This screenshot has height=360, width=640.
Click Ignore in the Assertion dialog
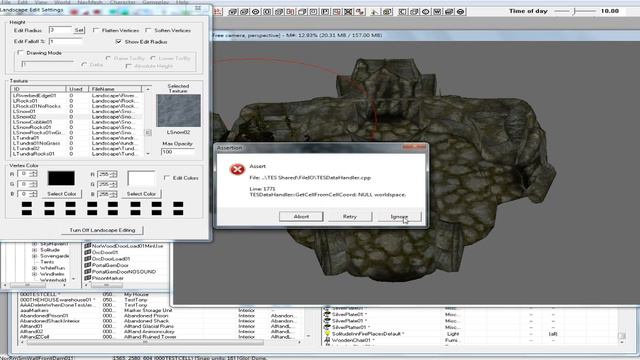coord(399,217)
